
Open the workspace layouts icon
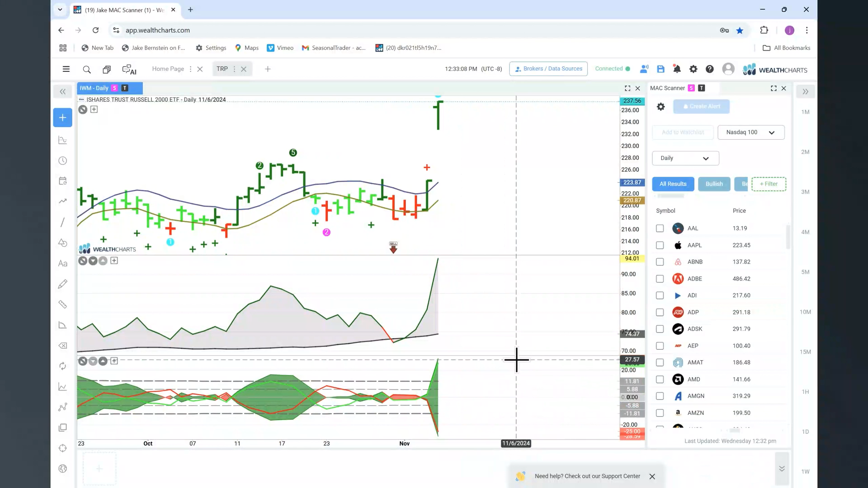[107, 69]
